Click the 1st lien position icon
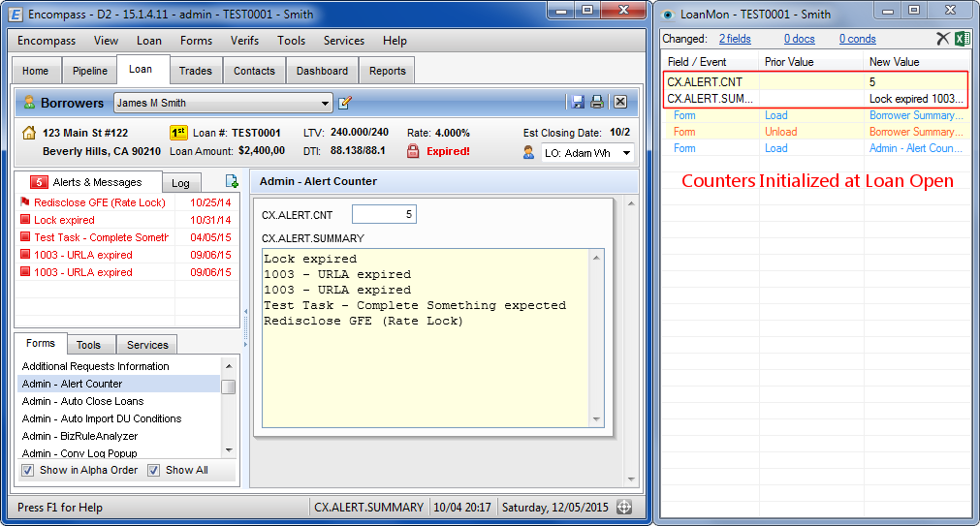Image resolution: width=980 pixels, height=526 pixels. click(x=178, y=133)
